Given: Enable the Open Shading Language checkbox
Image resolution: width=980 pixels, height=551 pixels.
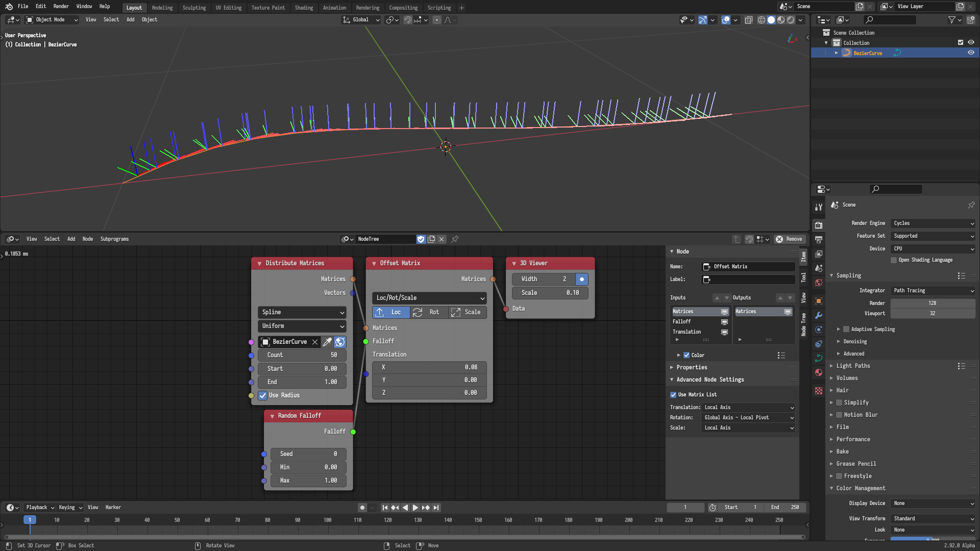Looking at the screenshot, I should pyautogui.click(x=894, y=260).
